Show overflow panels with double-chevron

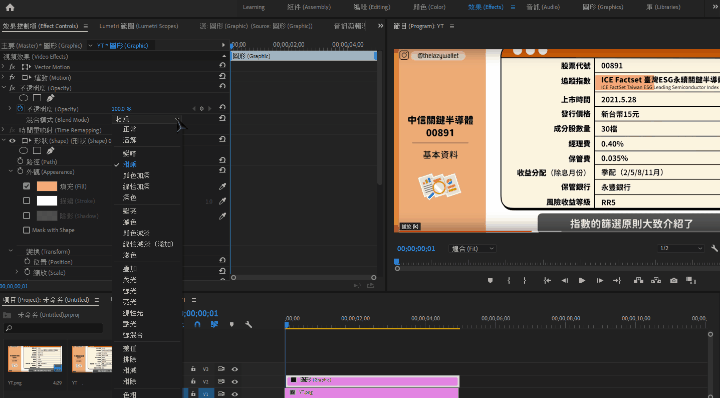(380, 26)
